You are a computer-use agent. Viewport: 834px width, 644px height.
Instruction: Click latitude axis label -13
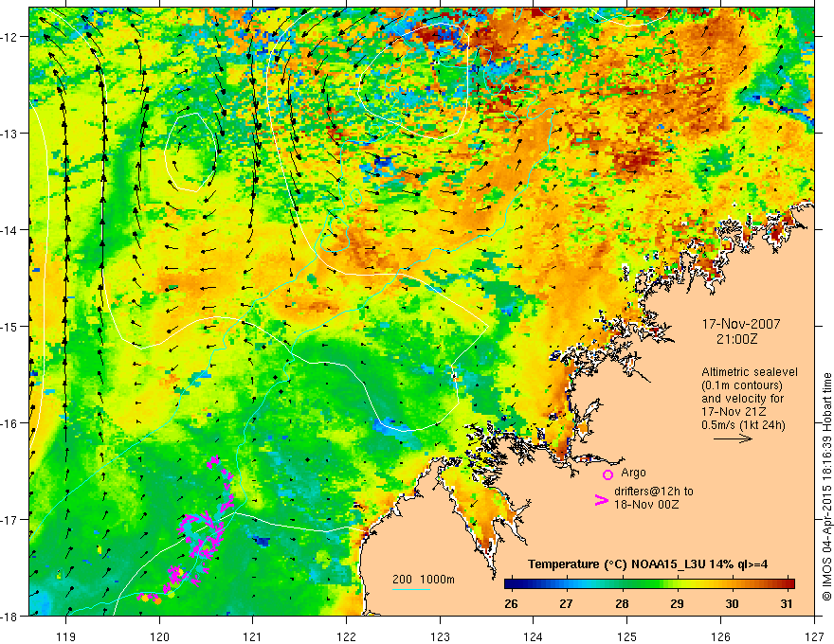(x=10, y=134)
